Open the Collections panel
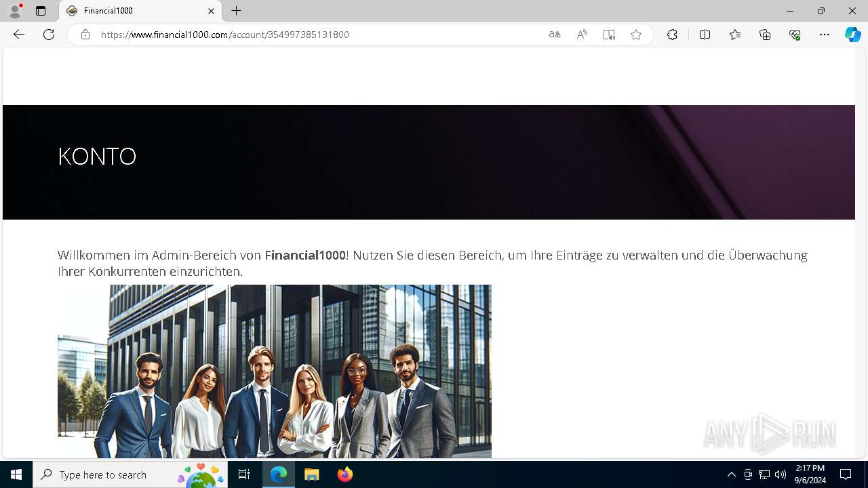This screenshot has height=488, width=868. [x=765, y=35]
